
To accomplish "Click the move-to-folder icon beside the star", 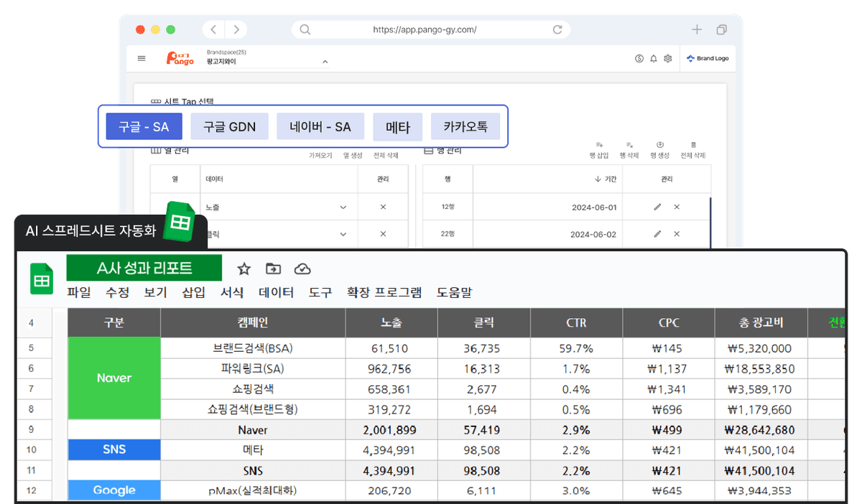I will (273, 269).
